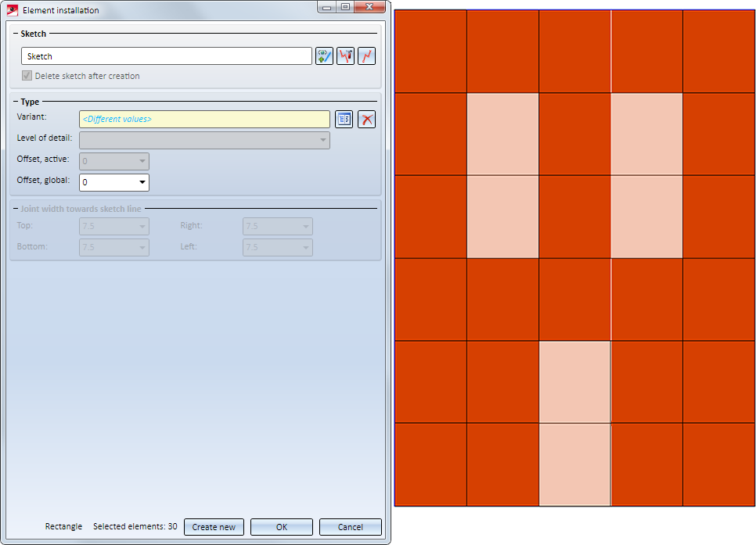Confirm with the OK button

(282, 527)
